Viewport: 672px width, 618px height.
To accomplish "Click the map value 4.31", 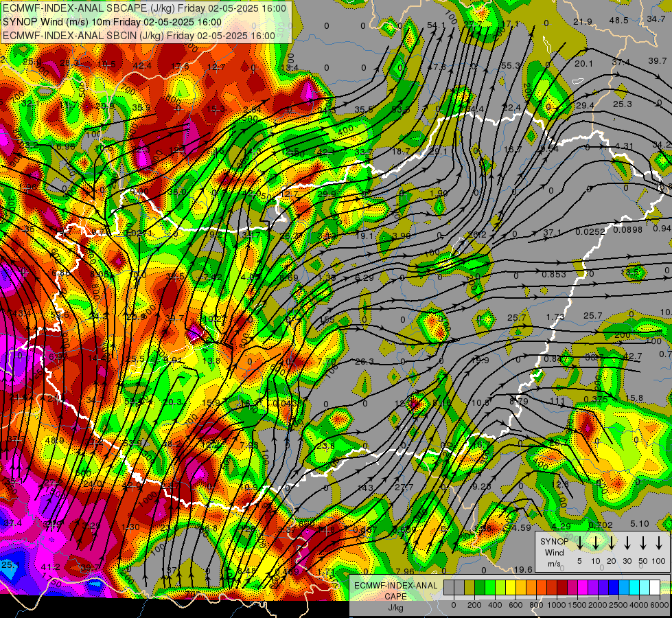I will point(624,146).
